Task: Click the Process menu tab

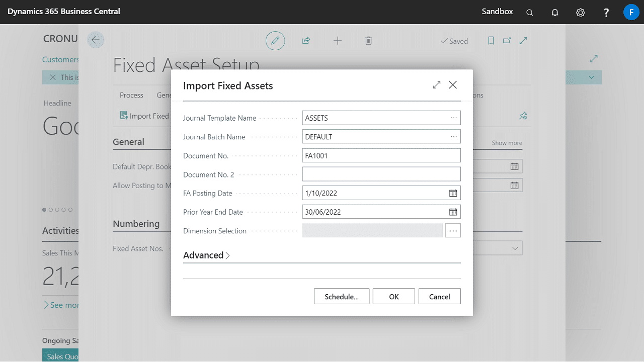Action: (131, 95)
